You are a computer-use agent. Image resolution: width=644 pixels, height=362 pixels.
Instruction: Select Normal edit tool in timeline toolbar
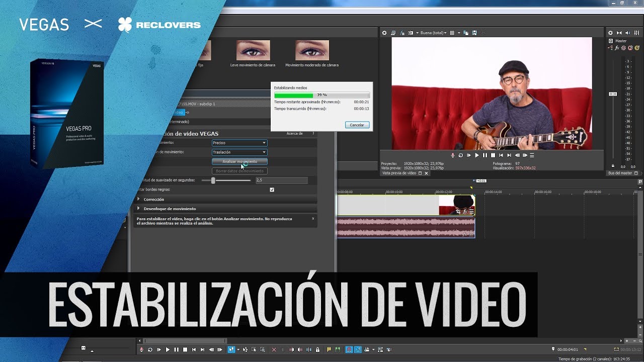pos(231,349)
